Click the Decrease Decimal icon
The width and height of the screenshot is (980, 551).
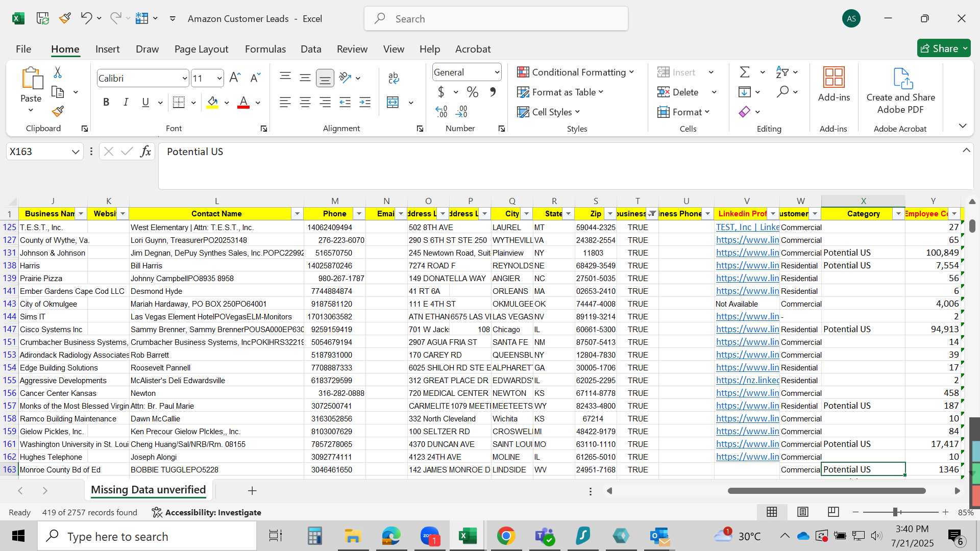click(461, 111)
